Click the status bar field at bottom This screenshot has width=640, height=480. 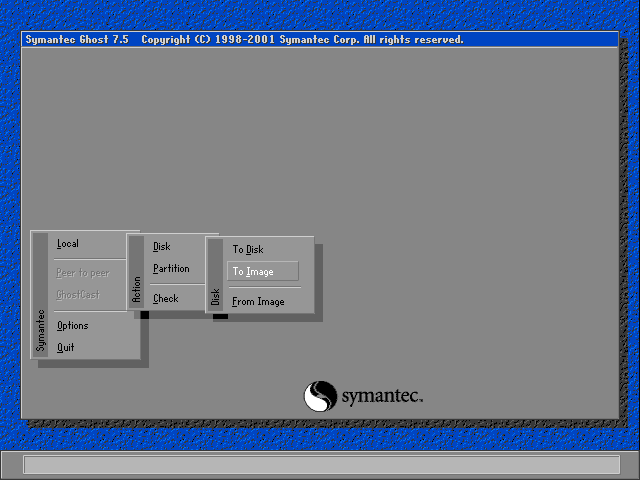point(322,465)
